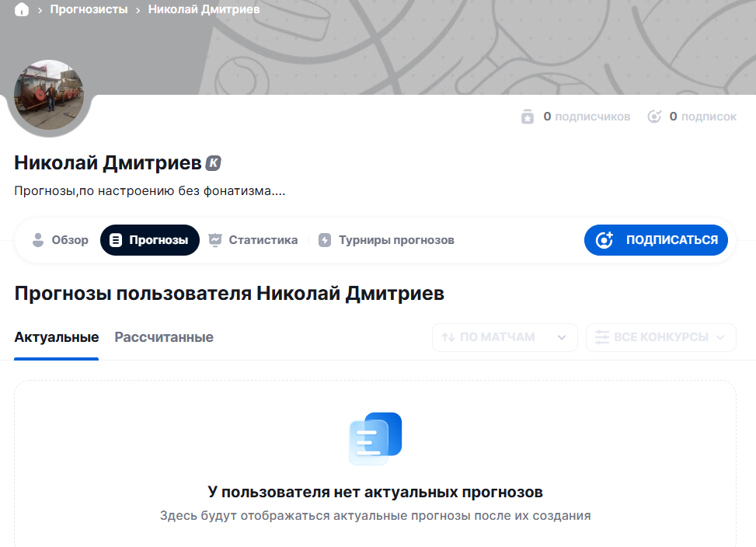Click the 0 подписчиков counter

coord(586,117)
